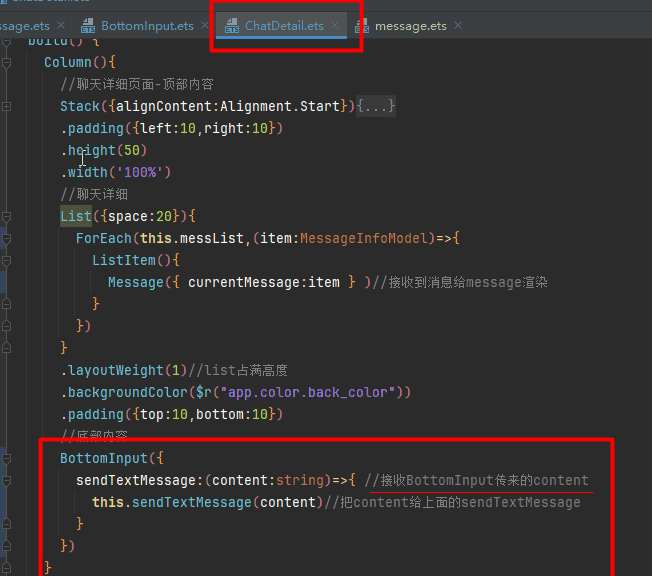Close the leftmost partially visible tab

click(x=61, y=26)
